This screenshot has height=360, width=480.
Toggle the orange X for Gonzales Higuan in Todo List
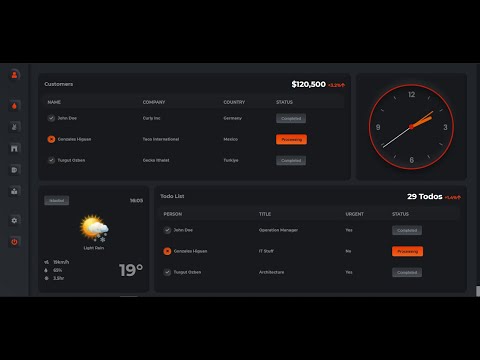point(167,251)
